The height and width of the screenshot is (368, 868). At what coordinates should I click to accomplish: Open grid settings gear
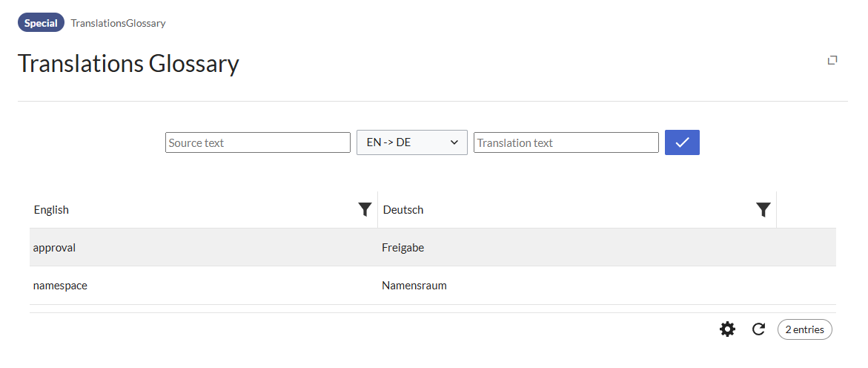tap(728, 329)
